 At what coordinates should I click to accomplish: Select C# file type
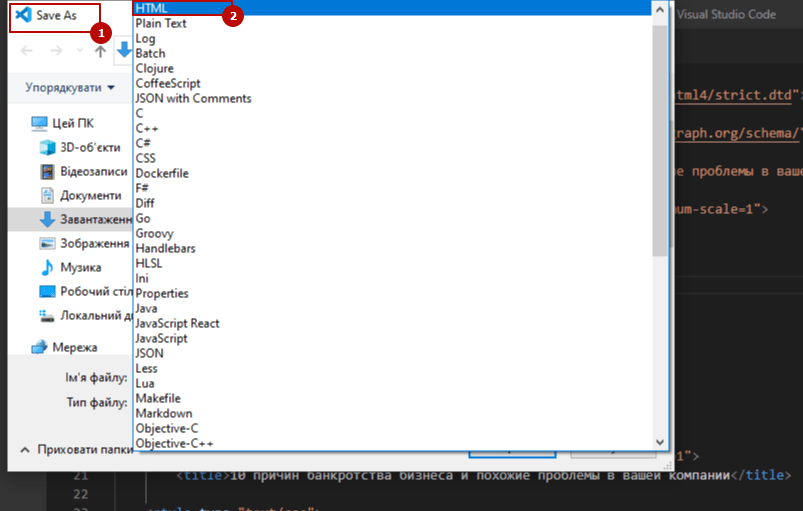tap(392, 143)
